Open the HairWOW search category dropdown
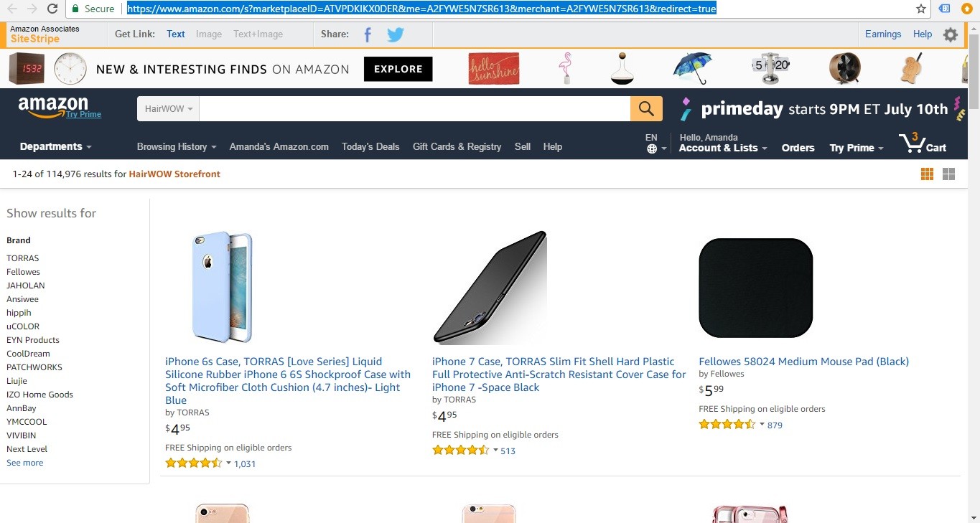The width and height of the screenshot is (980, 523). coord(169,109)
